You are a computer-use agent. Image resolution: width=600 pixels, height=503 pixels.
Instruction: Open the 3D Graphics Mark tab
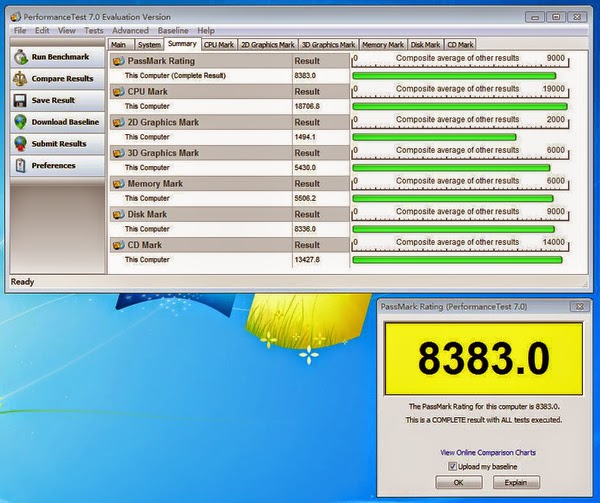328,45
